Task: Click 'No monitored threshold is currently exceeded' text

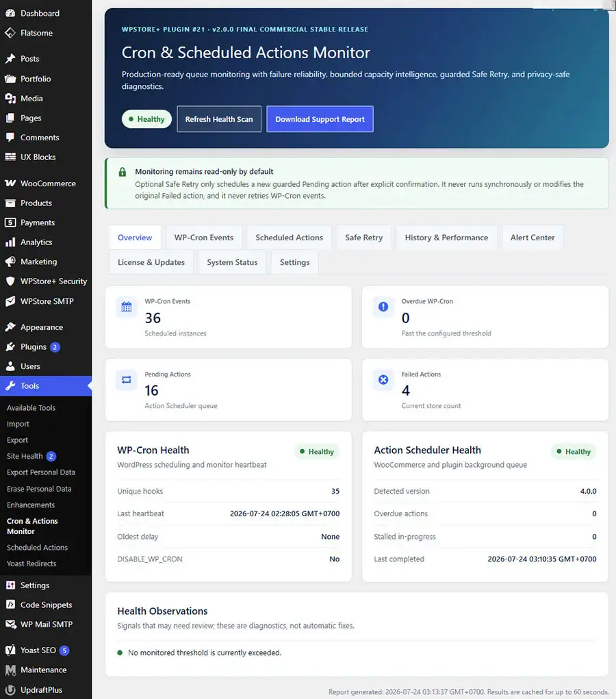Action: point(205,652)
